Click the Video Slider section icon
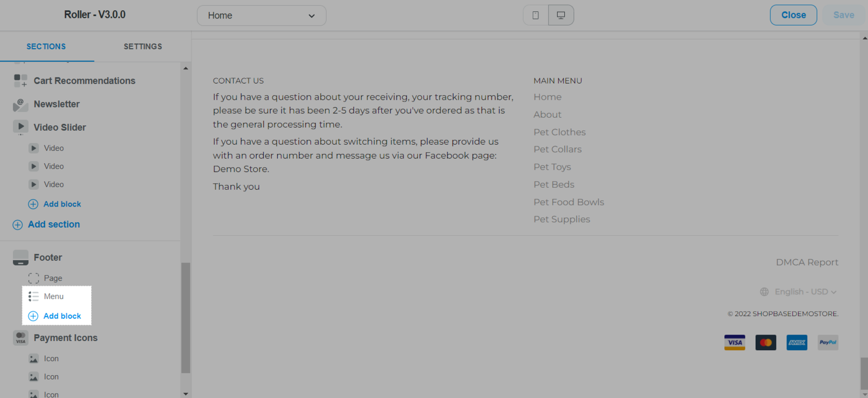Viewport: 868px width, 398px height. point(21,127)
